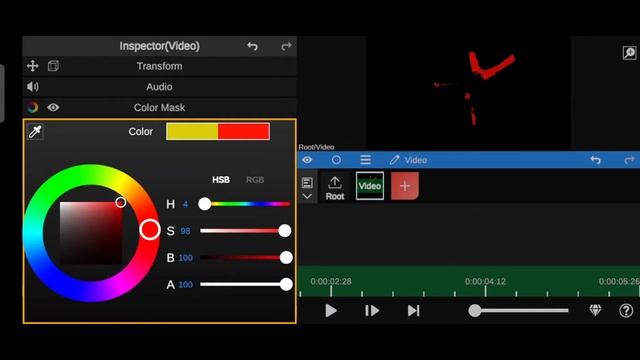The width and height of the screenshot is (640, 360).
Task: Skip to the end
Action: coord(413,311)
